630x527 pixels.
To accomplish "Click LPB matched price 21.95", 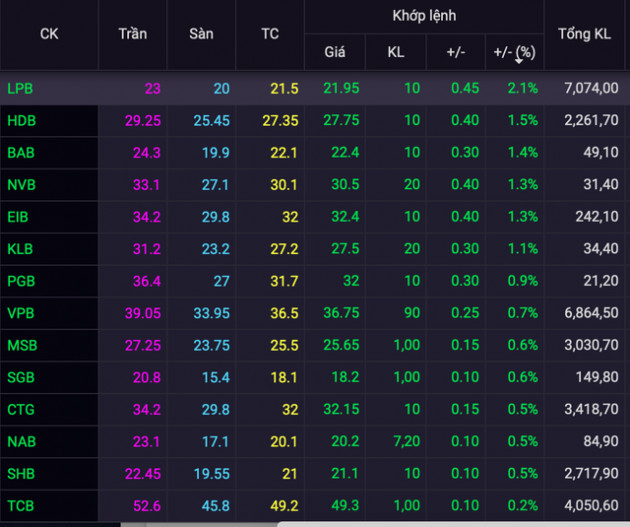I will pyautogui.click(x=341, y=88).
